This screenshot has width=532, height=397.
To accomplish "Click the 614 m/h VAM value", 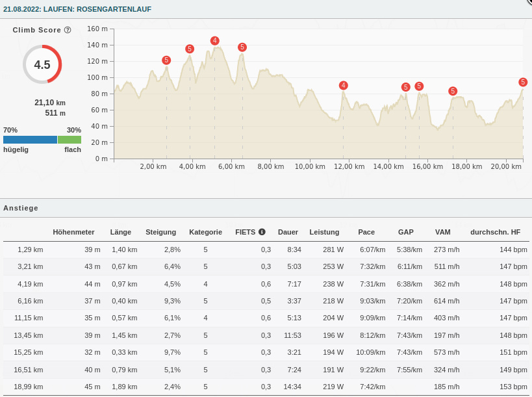I will [446, 301].
